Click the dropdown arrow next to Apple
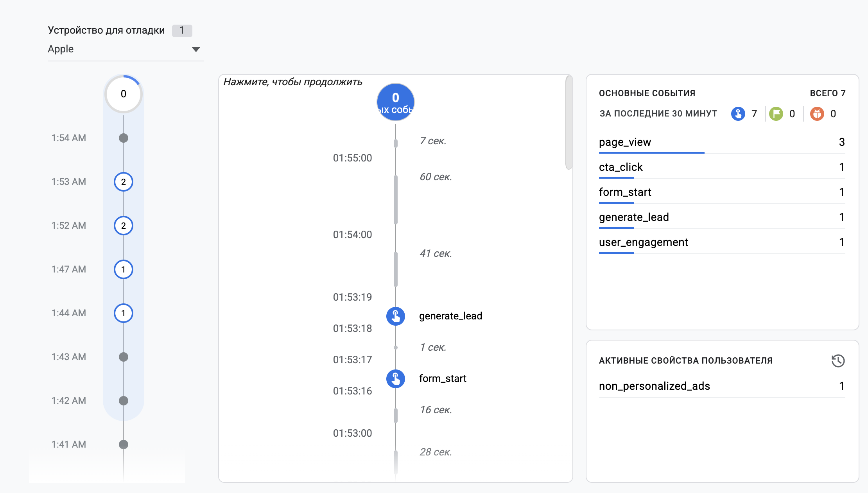Viewport: 868px width, 493px height. click(196, 49)
